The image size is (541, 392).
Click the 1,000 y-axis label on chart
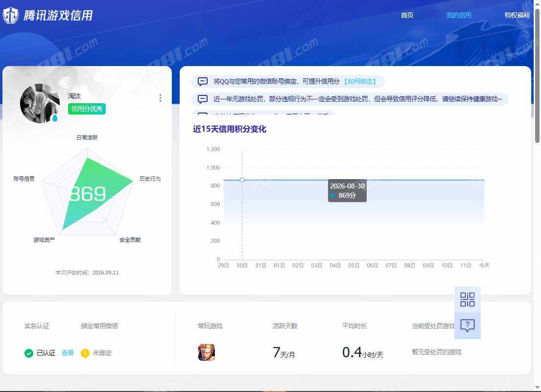213,168
